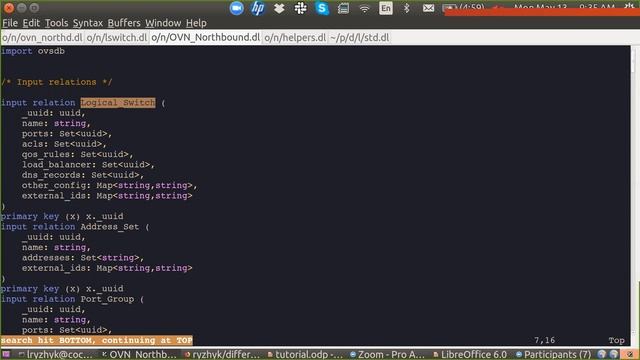Click the purple show-desktop icon in taskbar
Viewport: 640px width, 360px height.
coord(6,354)
